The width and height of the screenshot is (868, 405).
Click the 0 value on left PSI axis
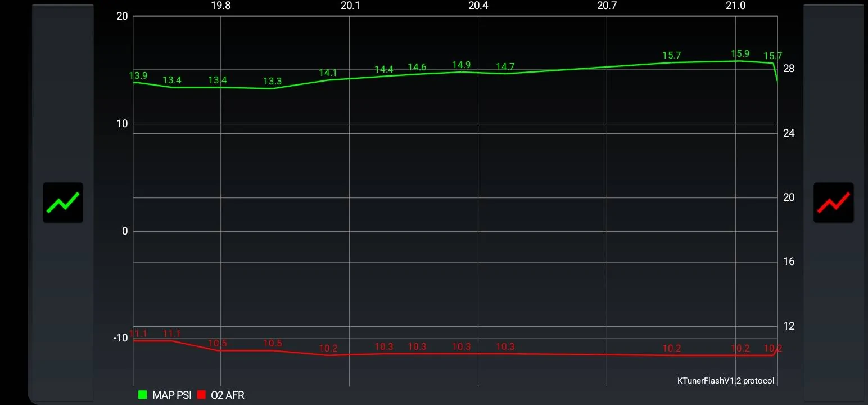[125, 231]
